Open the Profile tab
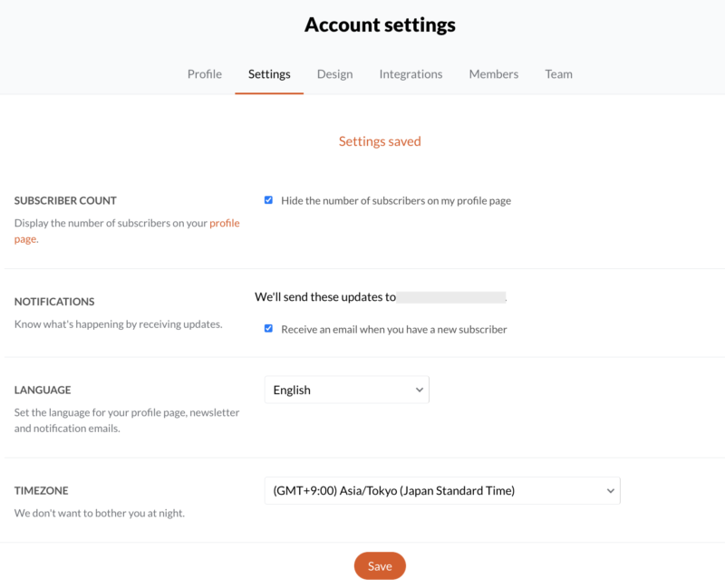 [205, 74]
